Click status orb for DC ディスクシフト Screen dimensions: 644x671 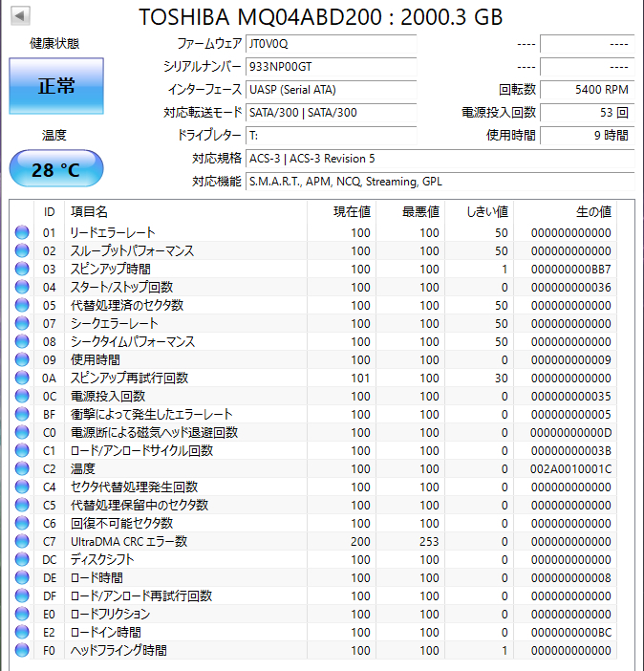click(x=22, y=560)
